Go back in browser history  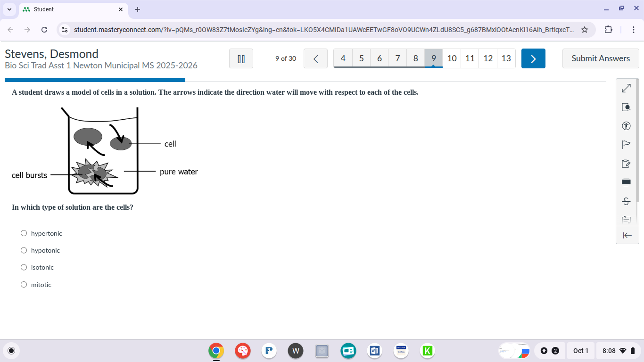(x=10, y=30)
